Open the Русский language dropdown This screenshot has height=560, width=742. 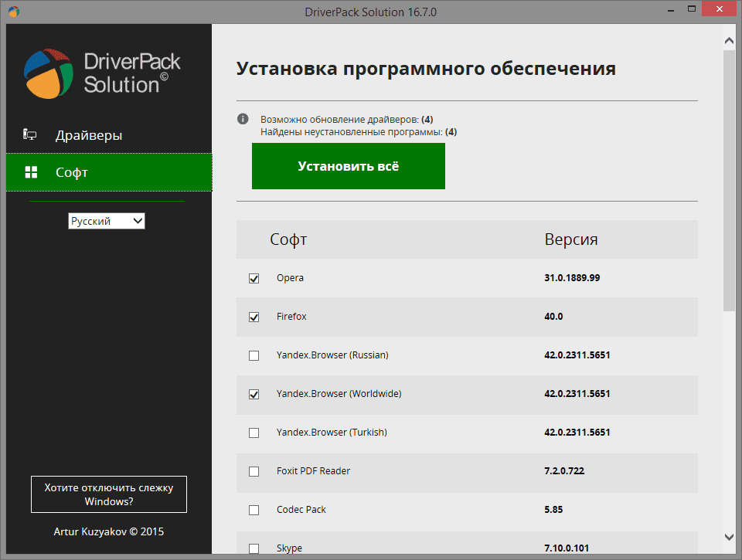click(107, 221)
